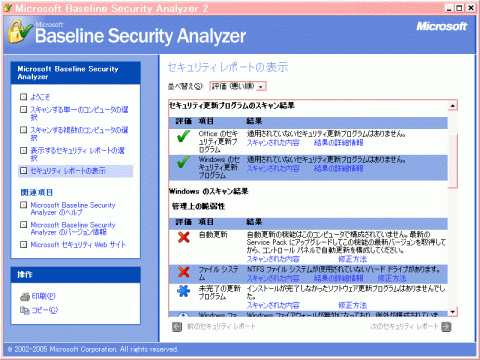
Task: Click 修正方法 under 未完了の更新プログラム
Action: coord(352,305)
